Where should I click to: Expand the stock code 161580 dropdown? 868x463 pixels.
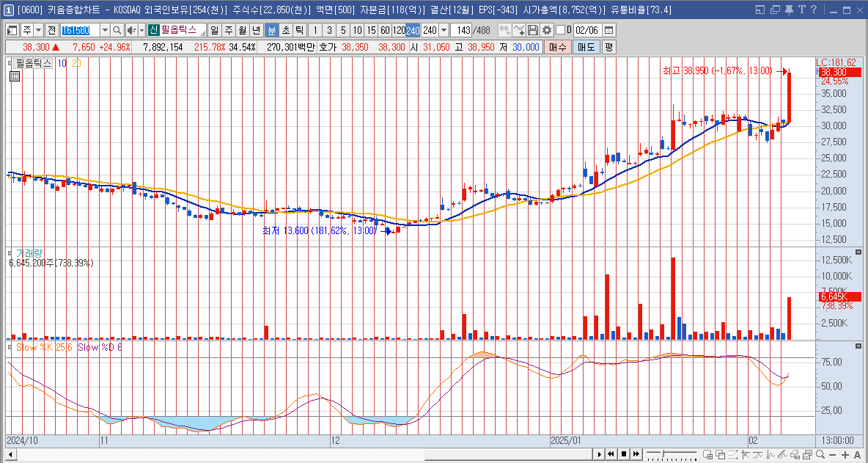coord(105,30)
